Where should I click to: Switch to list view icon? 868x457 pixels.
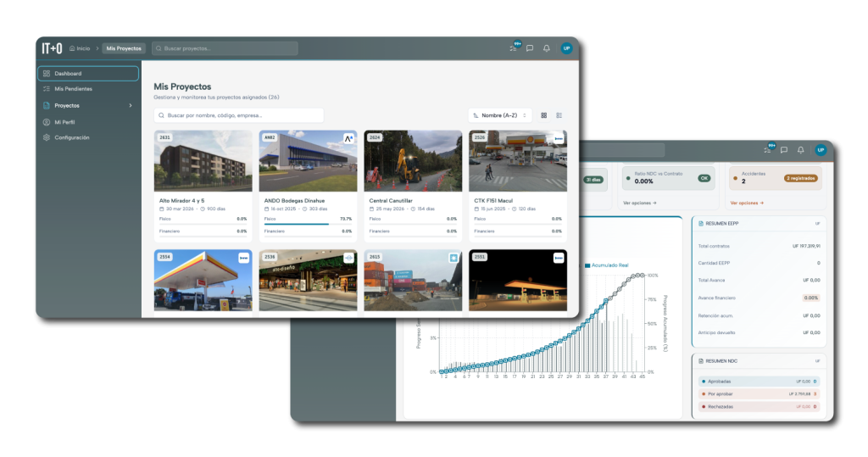click(x=559, y=116)
